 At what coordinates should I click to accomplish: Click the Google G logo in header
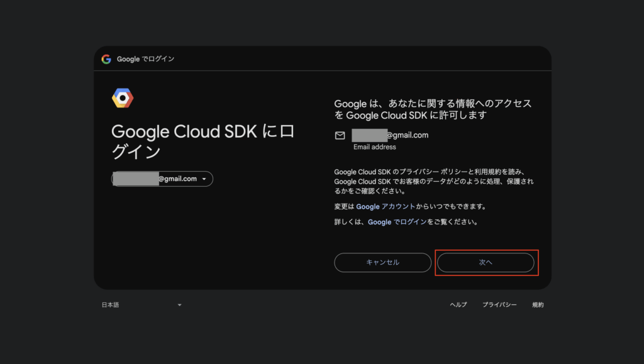106,59
